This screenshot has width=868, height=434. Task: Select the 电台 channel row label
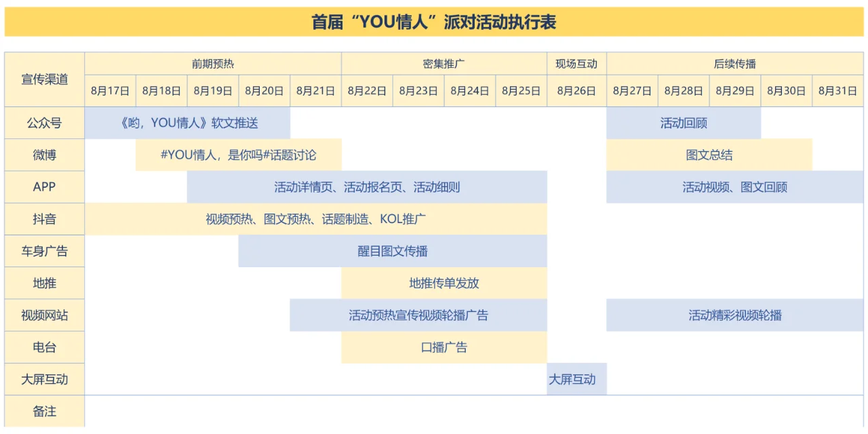[45, 347]
